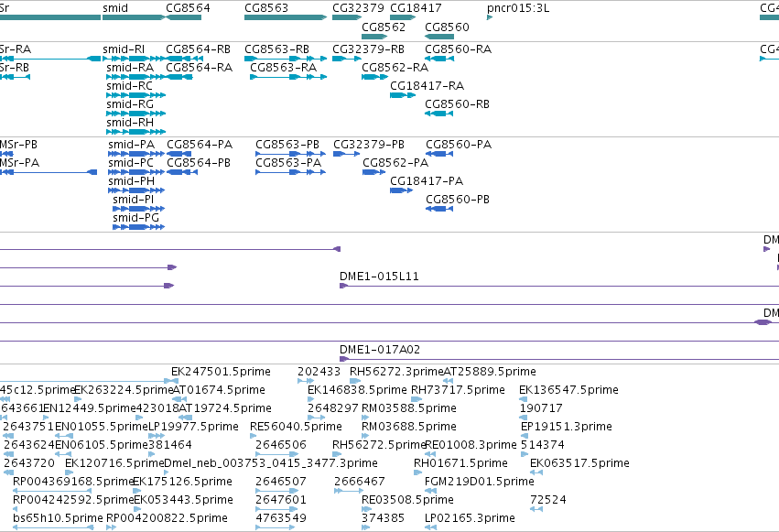Click the EK247501.5prime EST label

(221, 372)
